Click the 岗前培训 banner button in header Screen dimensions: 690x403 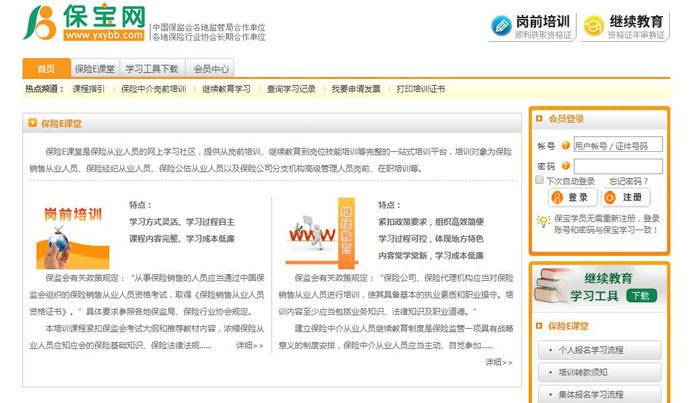532,26
